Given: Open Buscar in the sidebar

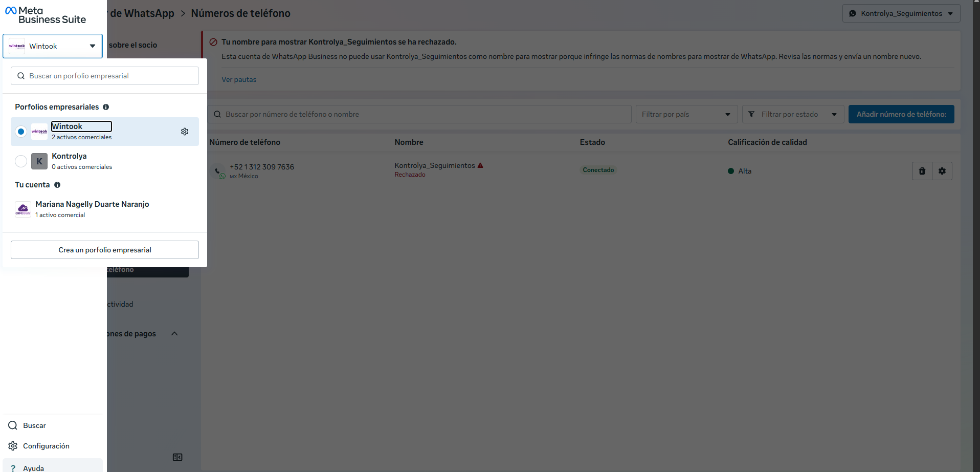Looking at the screenshot, I should (34, 425).
